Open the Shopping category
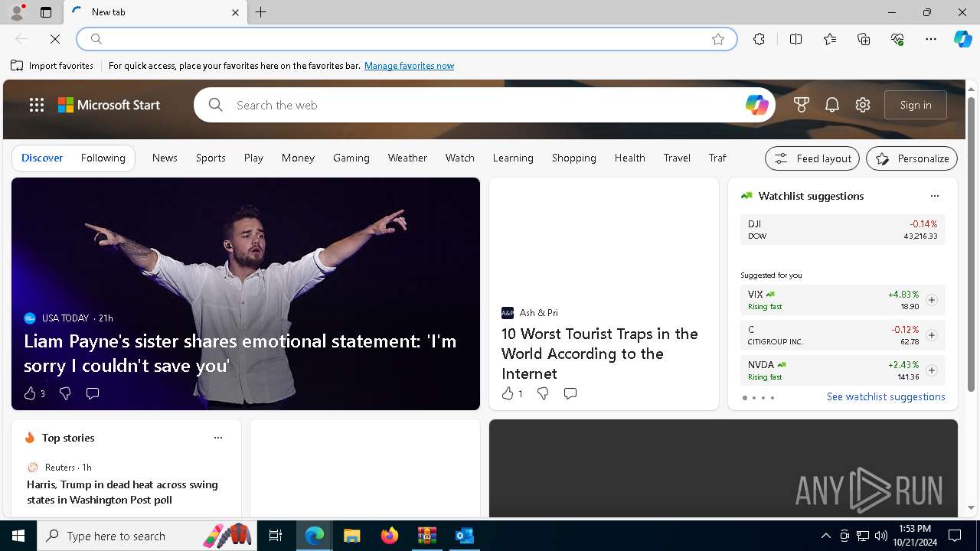980x551 pixels. pyautogui.click(x=574, y=158)
